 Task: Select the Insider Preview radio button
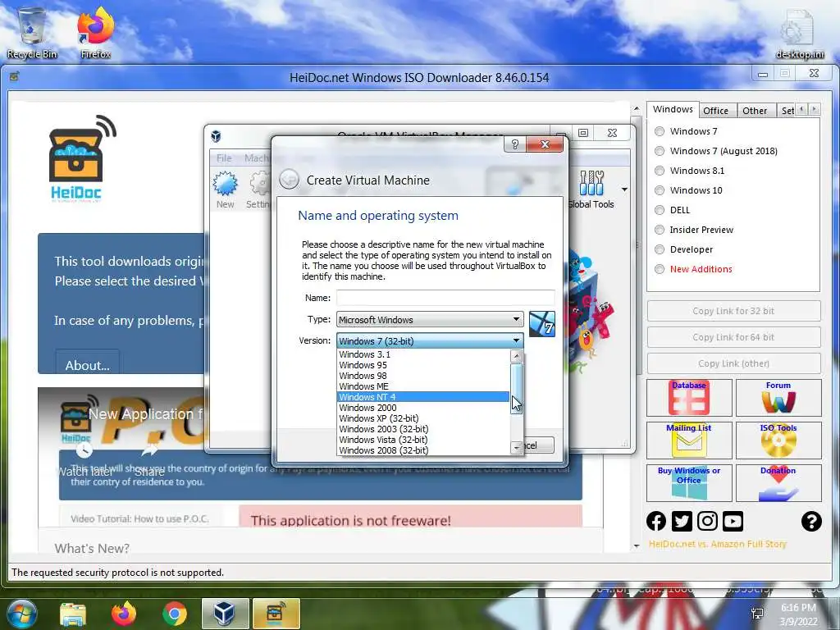point(660,230)
